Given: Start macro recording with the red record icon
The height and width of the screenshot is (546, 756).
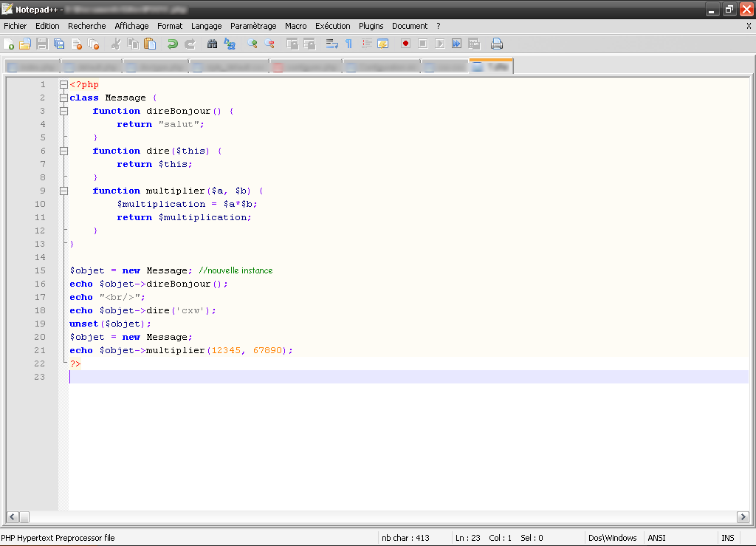Looking at the screenshot, I should pos(405,44).
